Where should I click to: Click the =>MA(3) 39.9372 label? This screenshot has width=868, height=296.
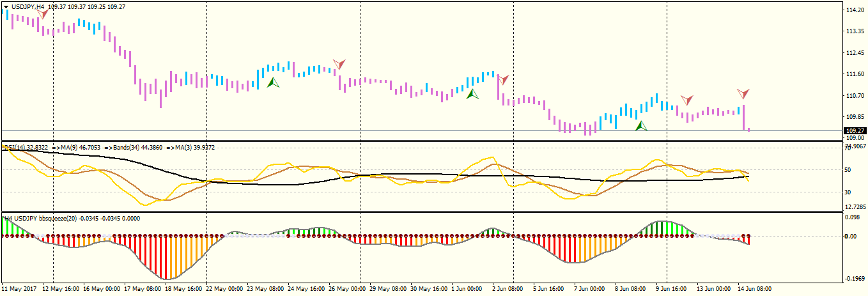[x=192, y=148]
